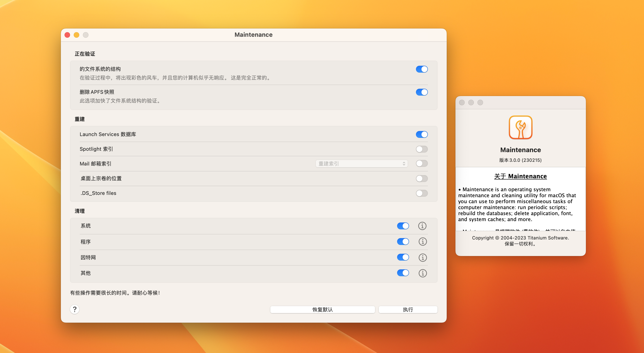The height and width of the screenshot is (353, 644).
Task: Enable Mail 邮箱索引 toggle
Action: tap(422, 164)
